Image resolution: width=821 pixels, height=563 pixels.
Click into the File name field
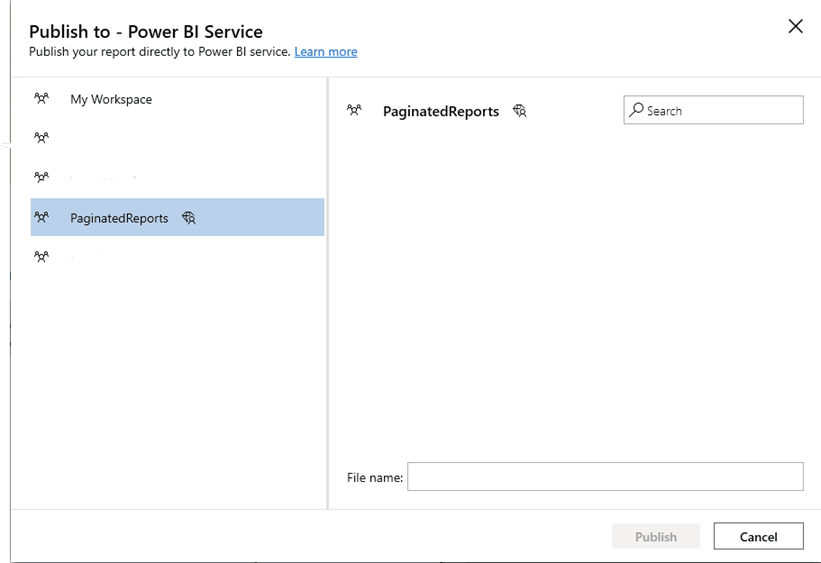605,477
